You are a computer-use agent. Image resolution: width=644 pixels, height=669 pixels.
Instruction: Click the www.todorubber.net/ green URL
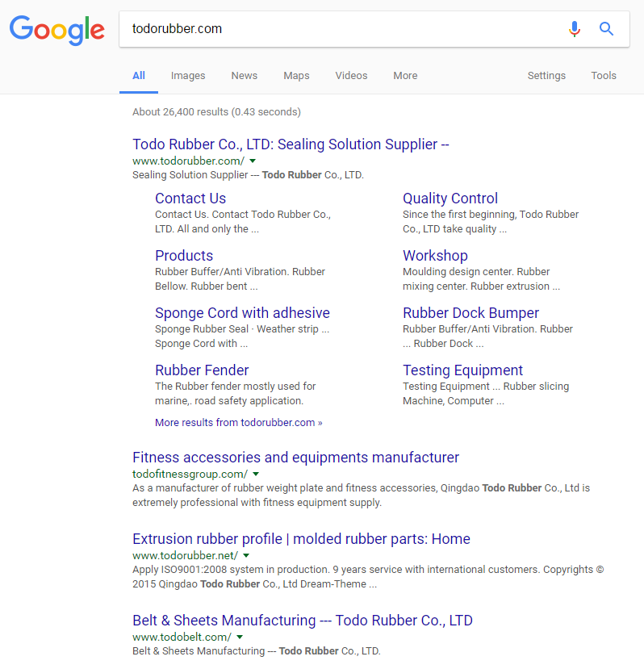point(186,555)
